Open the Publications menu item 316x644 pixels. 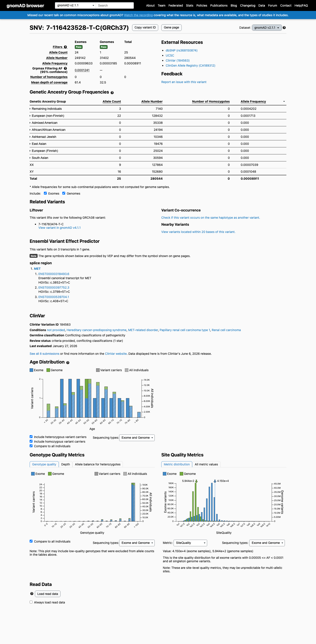tap(219, 5)
